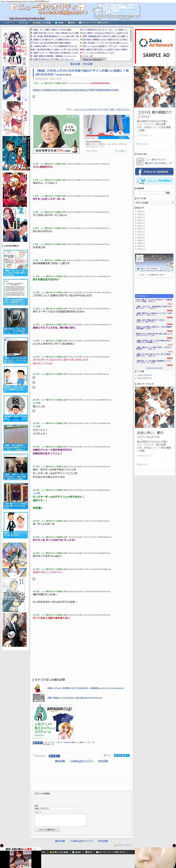Viewport: 176px width, 868px height.
Task: Click the もっと見る arrow on Royal Elastics ad
Action: [121, 151]
